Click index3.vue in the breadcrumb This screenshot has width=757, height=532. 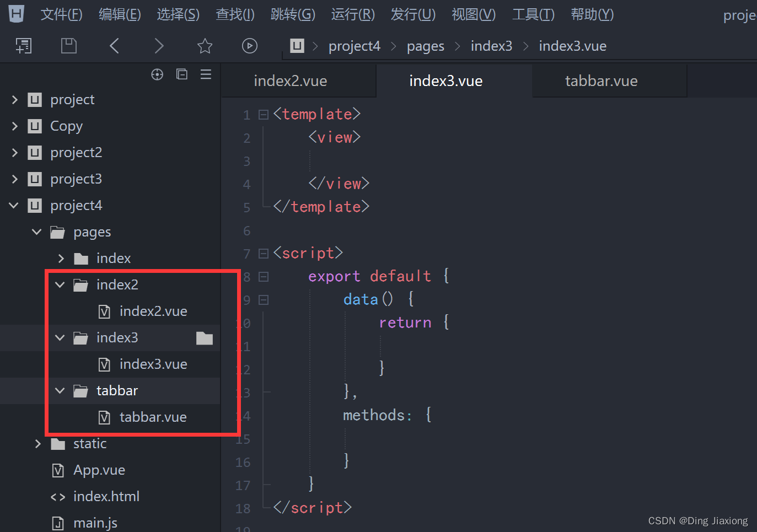572,46
